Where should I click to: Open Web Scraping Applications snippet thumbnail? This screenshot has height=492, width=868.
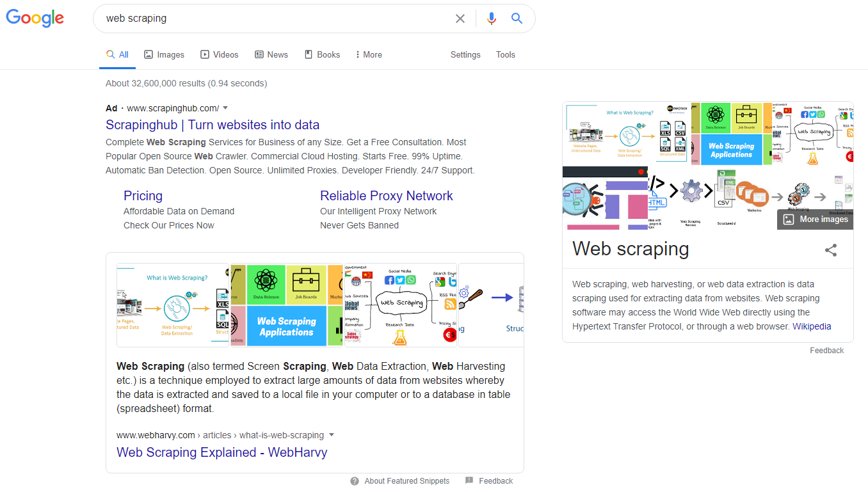point(287,305)
